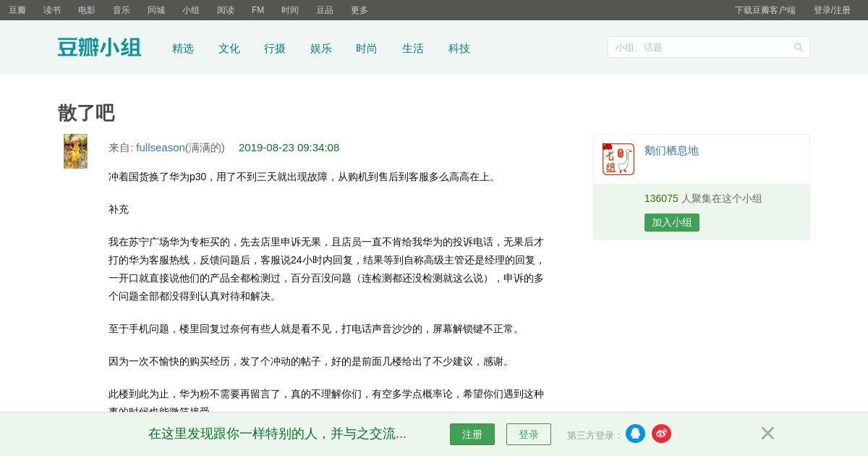The height and width of the screenshot is (456, 868).
Task: Log in with the Weibo icon
Action: click(x=661, y=434)
